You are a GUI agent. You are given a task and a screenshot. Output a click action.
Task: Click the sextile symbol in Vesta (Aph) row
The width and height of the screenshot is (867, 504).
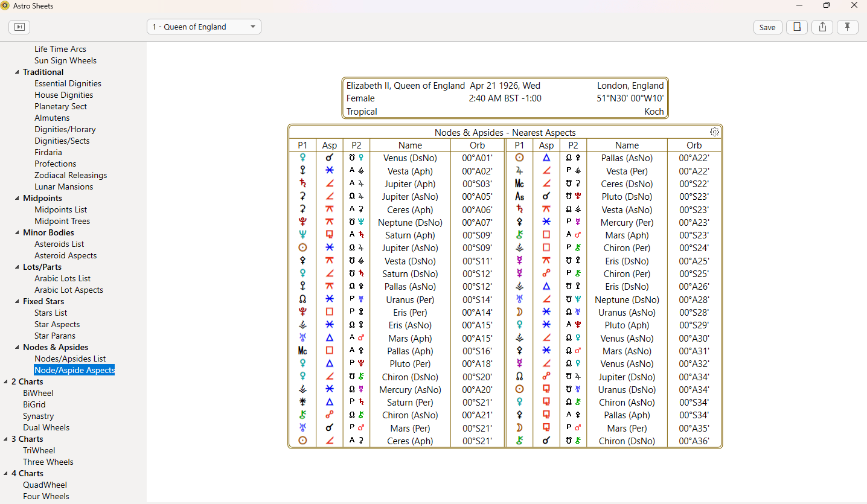click(x=330, y=171)
